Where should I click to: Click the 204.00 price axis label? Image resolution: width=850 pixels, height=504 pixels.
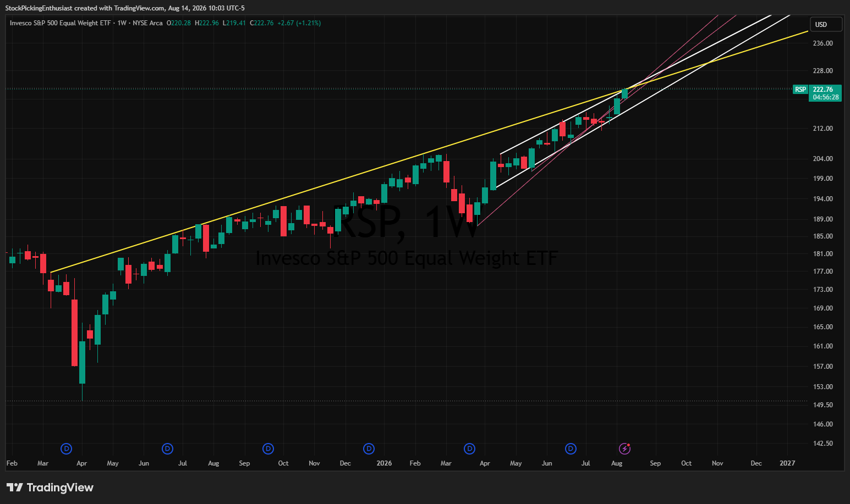tap(822, 159)
